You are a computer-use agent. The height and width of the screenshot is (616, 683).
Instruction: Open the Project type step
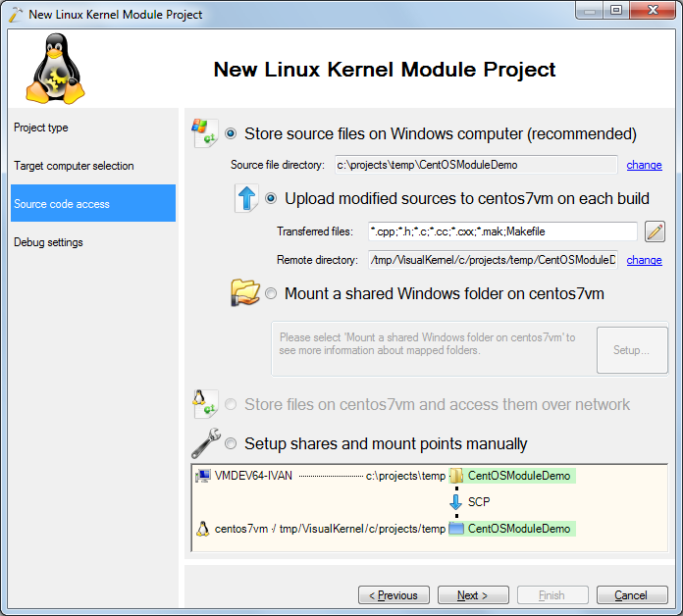(x=93, y=128)
